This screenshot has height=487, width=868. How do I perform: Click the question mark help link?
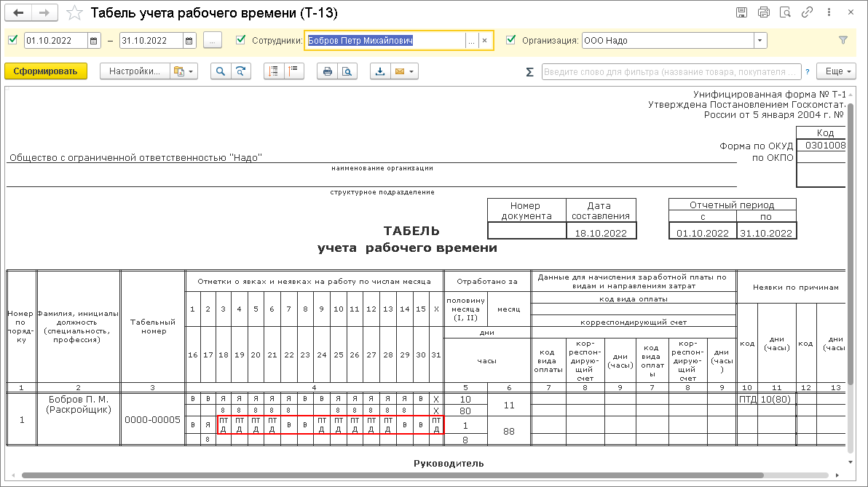(x=808, y=72)
